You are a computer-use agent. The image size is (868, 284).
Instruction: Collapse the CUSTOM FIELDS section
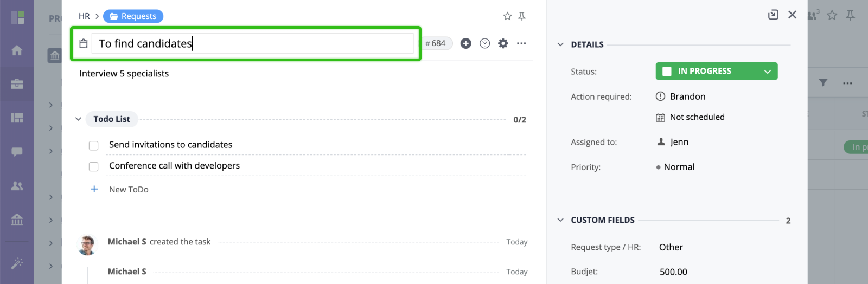[560, 220]
